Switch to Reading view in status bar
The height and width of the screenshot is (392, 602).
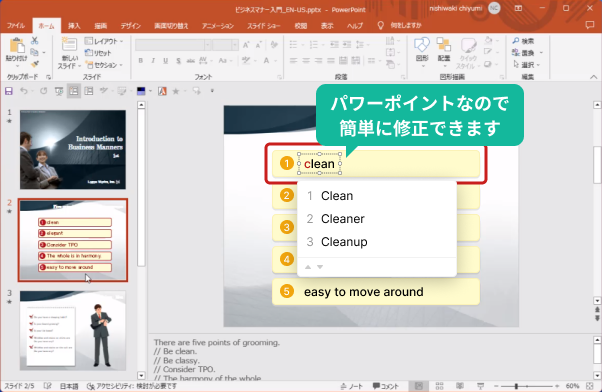click(460, 386)
